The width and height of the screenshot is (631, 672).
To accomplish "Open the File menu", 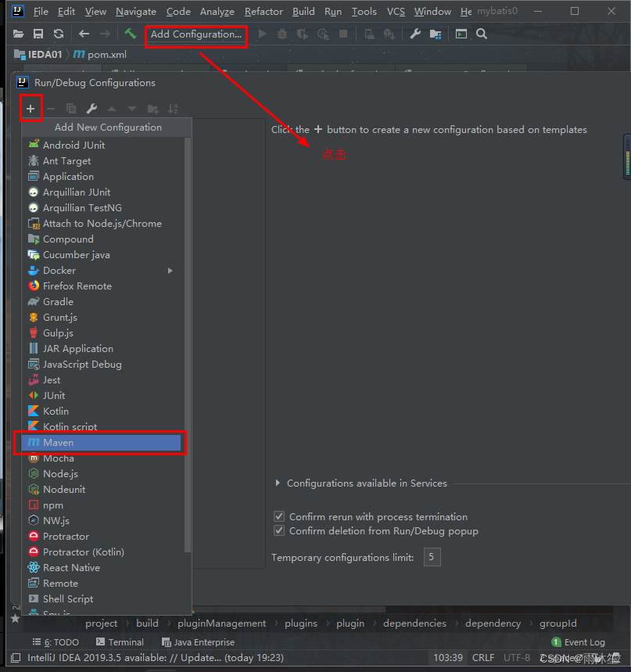I will (41, 12).
